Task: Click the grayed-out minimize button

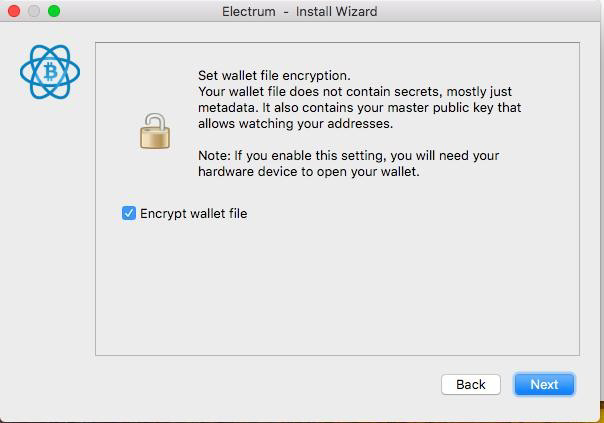Action: [x=34, y=11]
